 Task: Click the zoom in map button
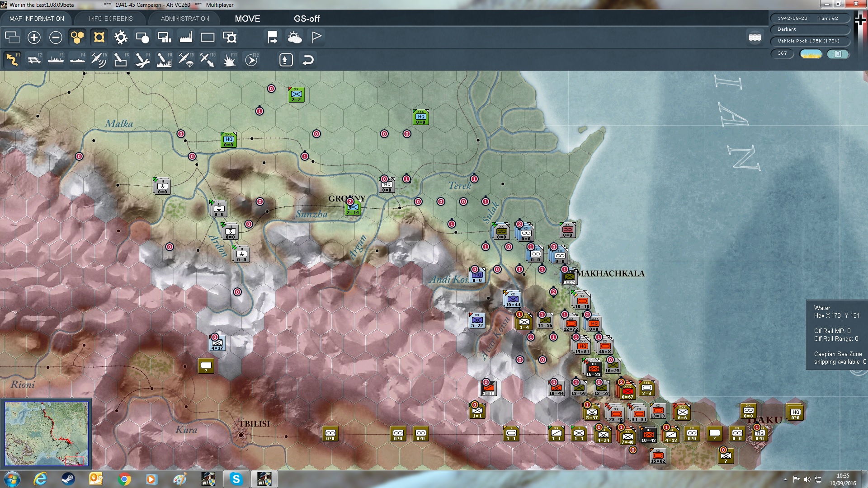pos(34,38)
